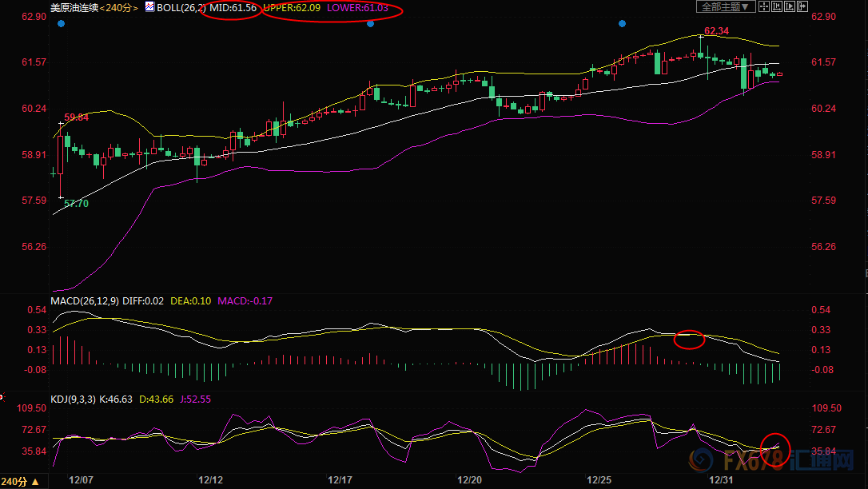The height and width of the screenshot is (489, 868).
Task: Select the MACD(26,12,9) indicator label
Action: tap(84, 300)
